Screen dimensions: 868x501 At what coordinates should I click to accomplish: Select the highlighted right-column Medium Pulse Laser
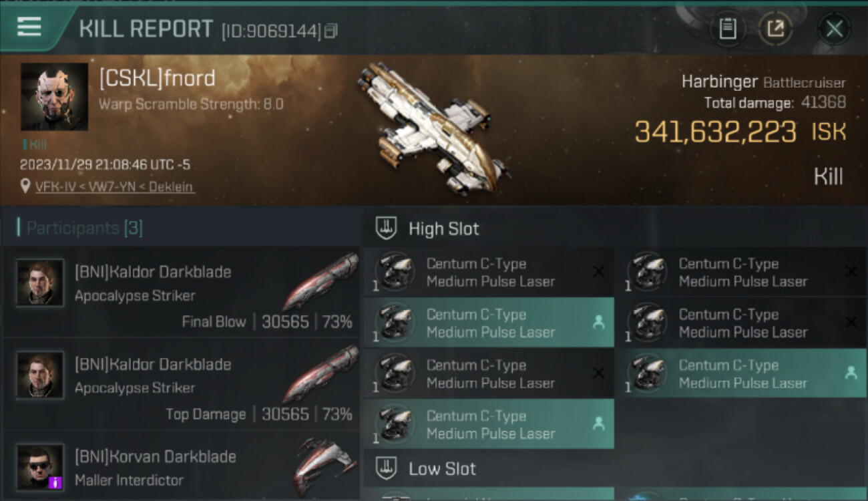[x=740, y=373]
